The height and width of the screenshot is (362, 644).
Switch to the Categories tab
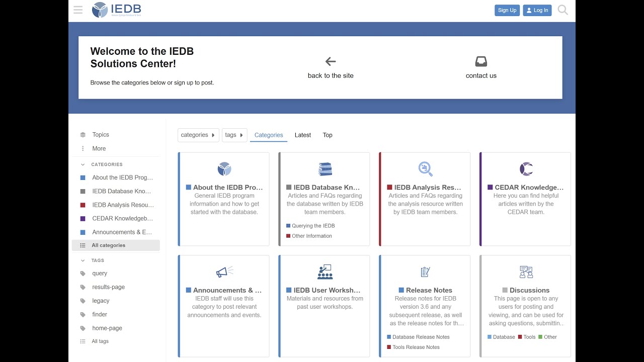point(269,135)
